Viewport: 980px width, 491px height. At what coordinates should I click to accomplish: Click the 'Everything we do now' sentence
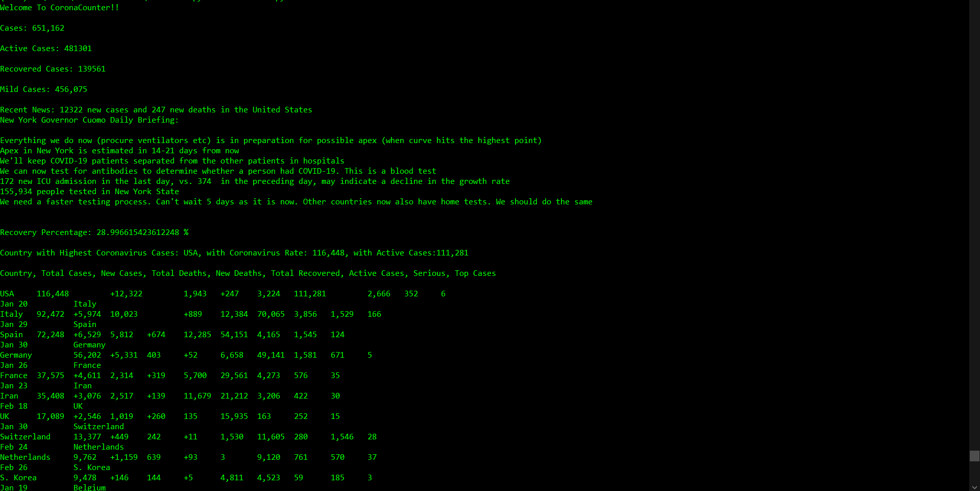[271, 141]
